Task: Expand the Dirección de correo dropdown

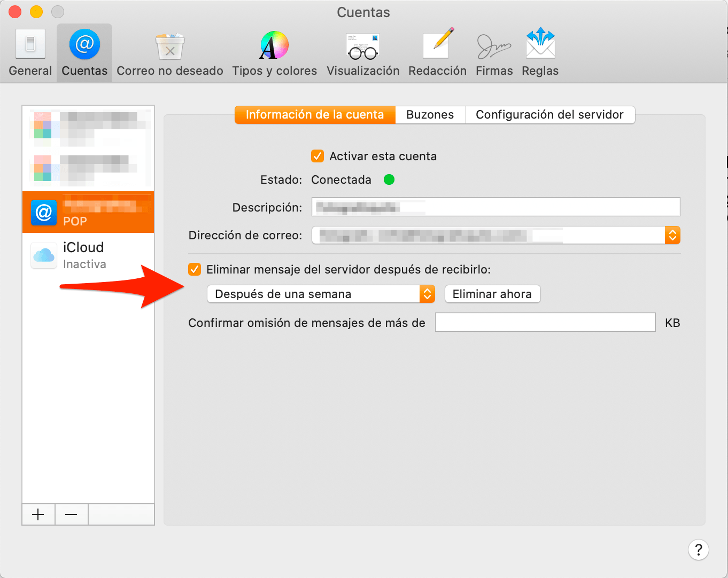Action: [x=672, y=235]
